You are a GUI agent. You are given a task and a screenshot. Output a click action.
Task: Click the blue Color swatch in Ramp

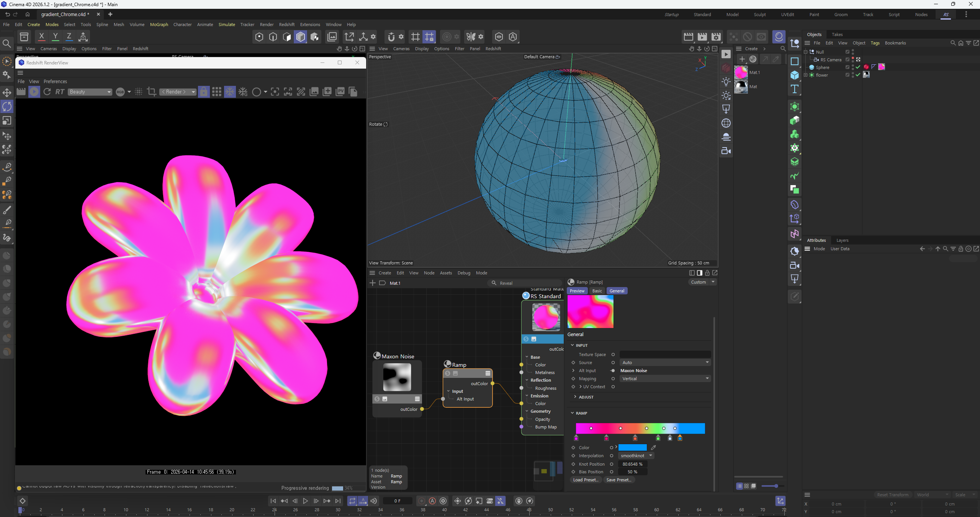(632, 447)
